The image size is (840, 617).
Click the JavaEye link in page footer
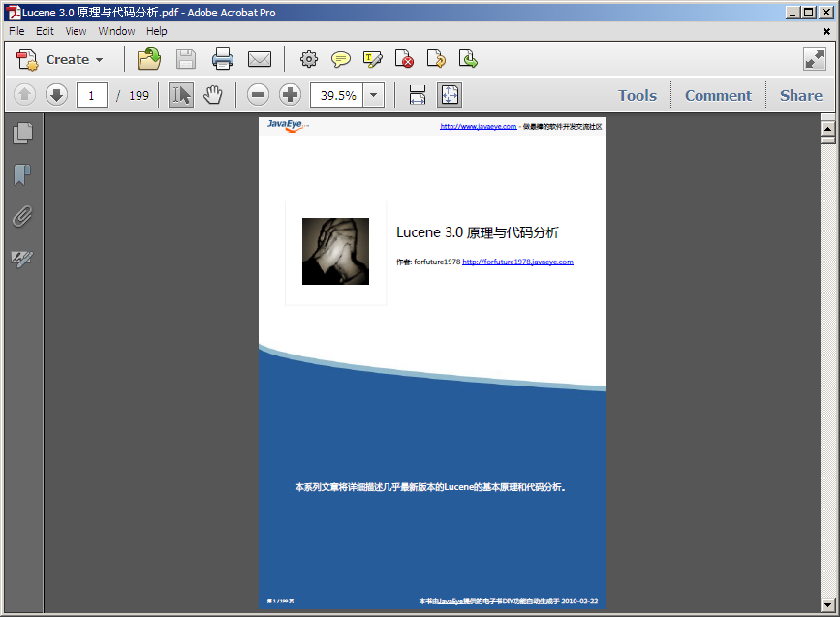[x=451, y=602]
